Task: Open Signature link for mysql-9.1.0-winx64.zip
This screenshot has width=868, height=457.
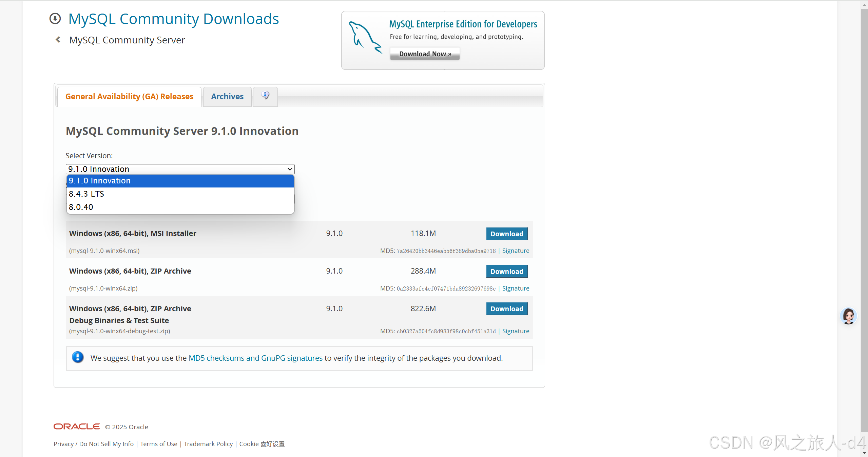Action: coord(516,289)
